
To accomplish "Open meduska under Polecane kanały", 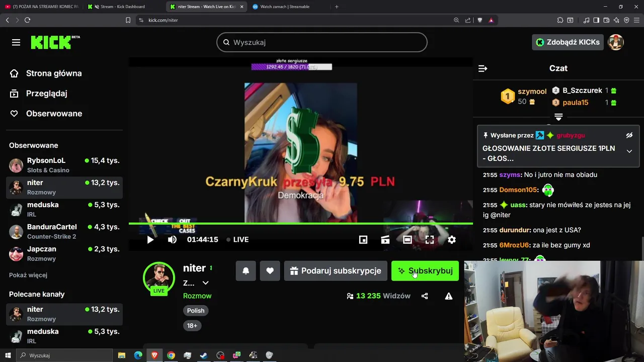I will [x=64, y=336].
